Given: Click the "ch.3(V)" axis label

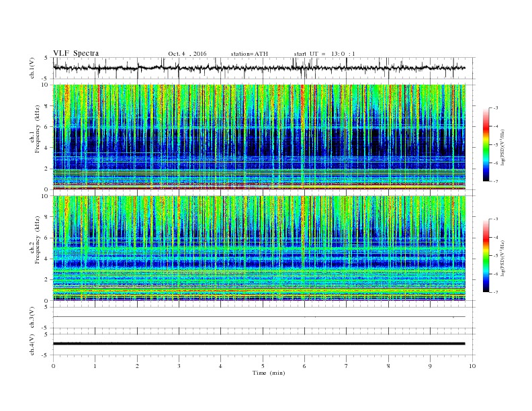Looking at the screenshot, I should pos(32,318).
